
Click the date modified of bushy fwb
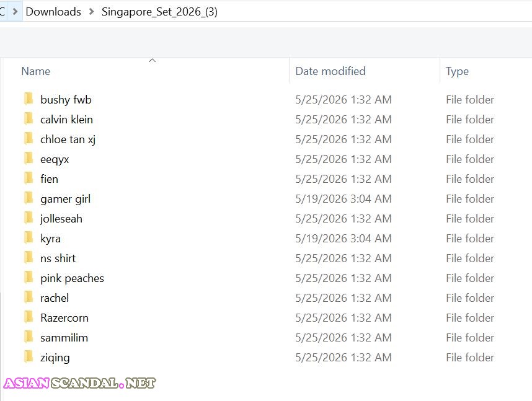click(344, 99)
